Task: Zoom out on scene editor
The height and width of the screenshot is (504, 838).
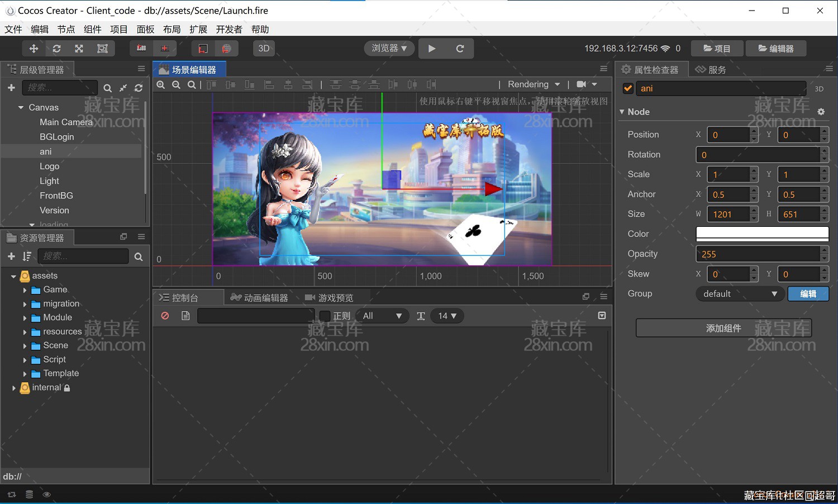Action: click(176, 84)
